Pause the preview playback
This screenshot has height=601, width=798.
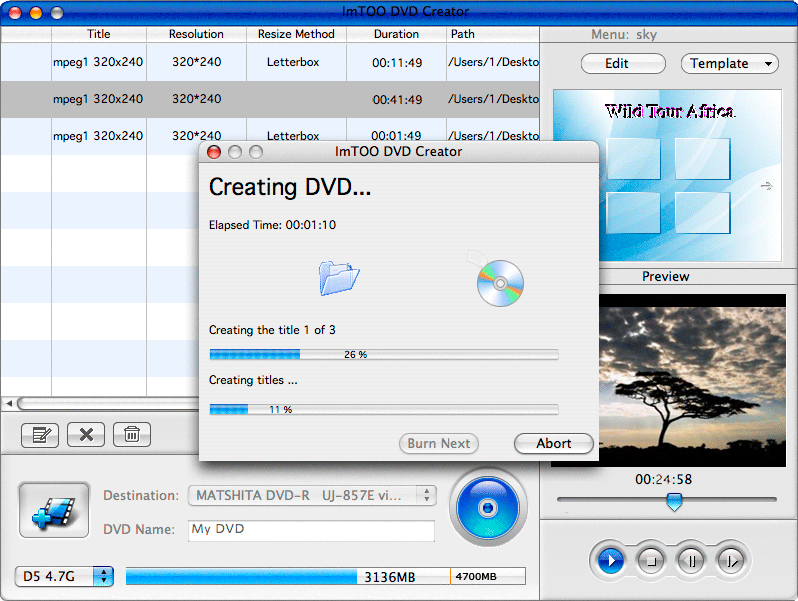coord(691,561)
